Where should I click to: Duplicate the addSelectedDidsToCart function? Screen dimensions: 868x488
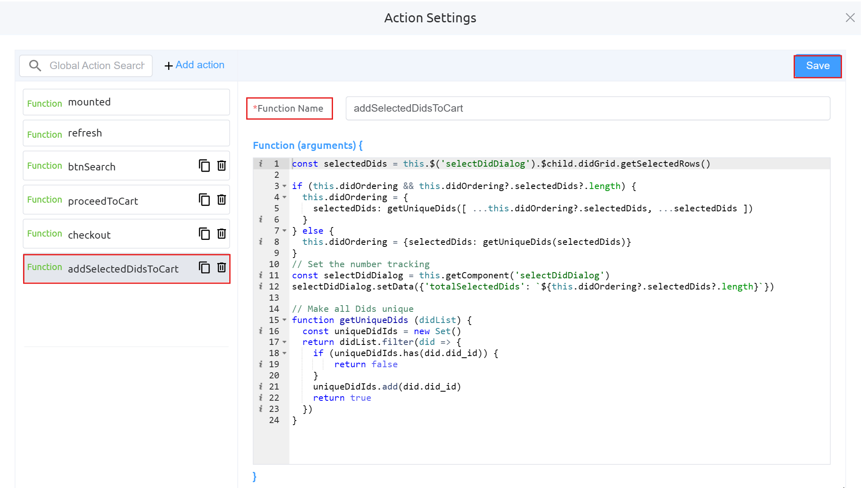[x=204, y=268]
